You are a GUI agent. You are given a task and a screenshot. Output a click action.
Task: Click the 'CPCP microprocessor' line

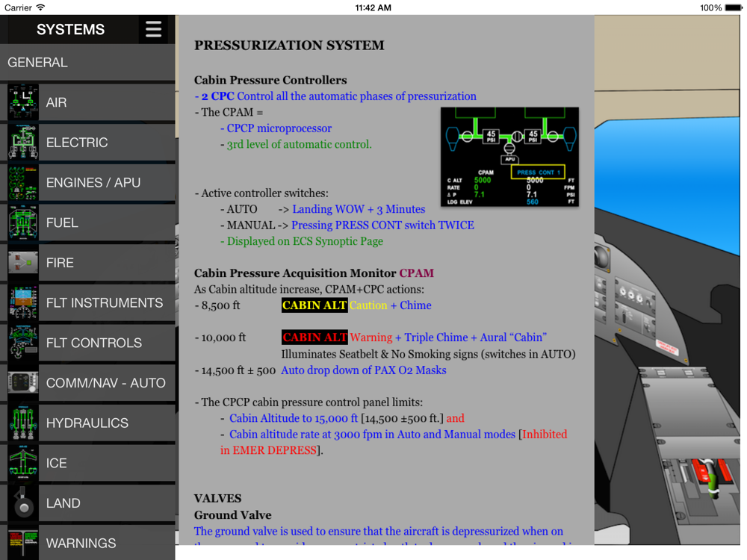tap(276, 128)
